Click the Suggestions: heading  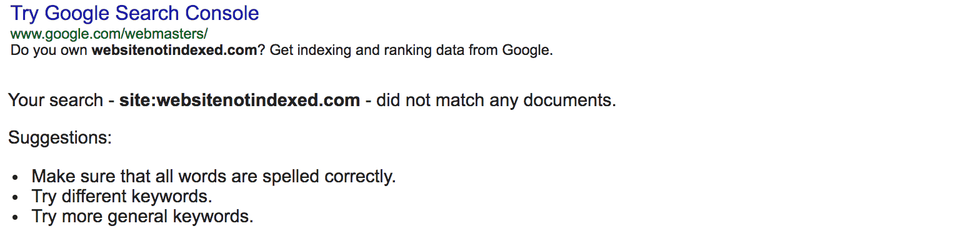tap(60, 138)
